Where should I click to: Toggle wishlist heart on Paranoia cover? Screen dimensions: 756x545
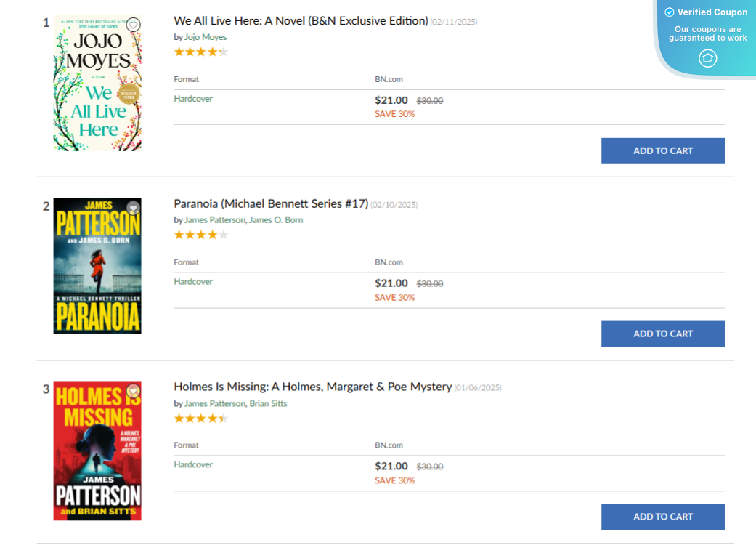(133, 208)
